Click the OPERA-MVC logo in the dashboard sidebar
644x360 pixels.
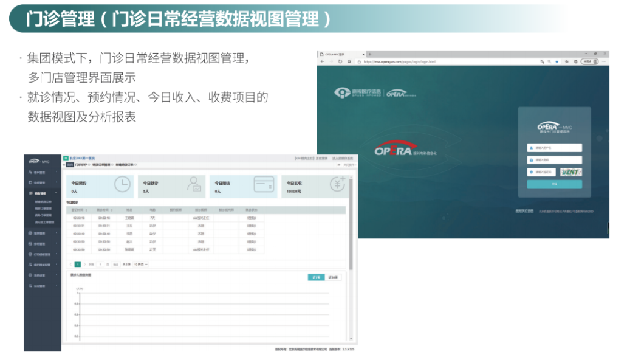[39, 161]
